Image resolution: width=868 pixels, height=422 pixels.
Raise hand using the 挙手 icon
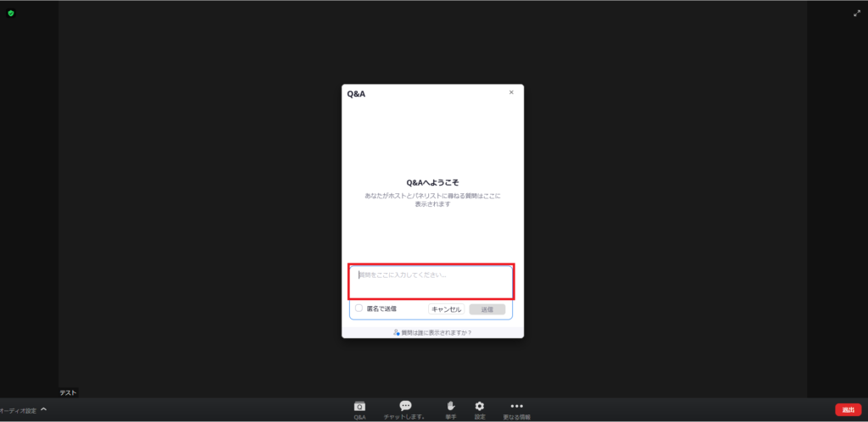pos(451,409)
